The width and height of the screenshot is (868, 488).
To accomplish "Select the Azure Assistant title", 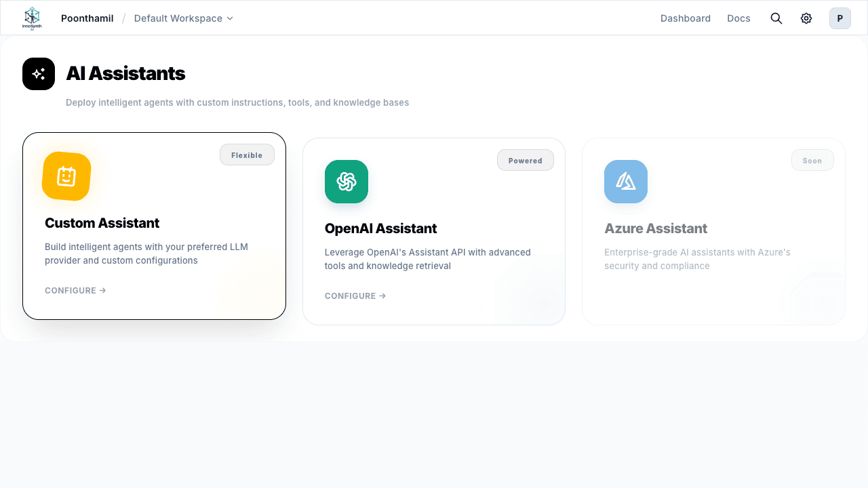I will click(x=656, y=228).
